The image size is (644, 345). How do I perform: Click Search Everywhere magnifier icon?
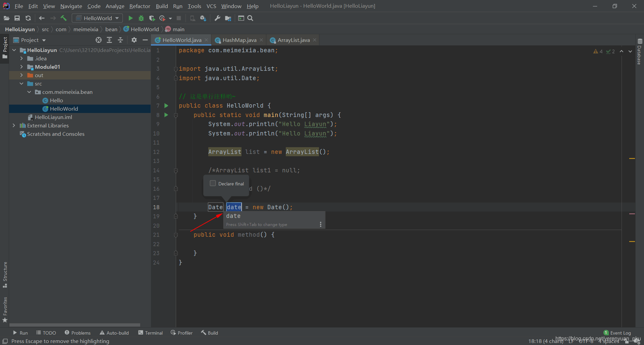[x=250, y=18]
